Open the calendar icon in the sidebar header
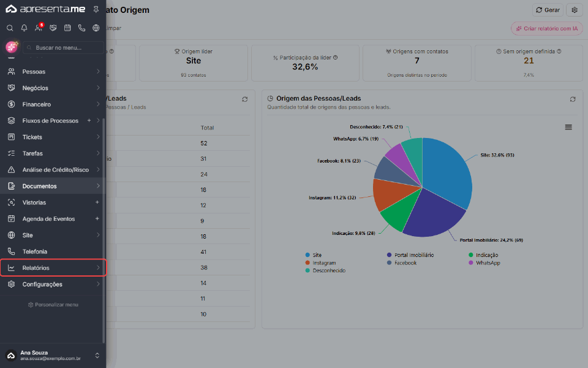Viewport: 588px width, 368px height. (x=67, y=28)
